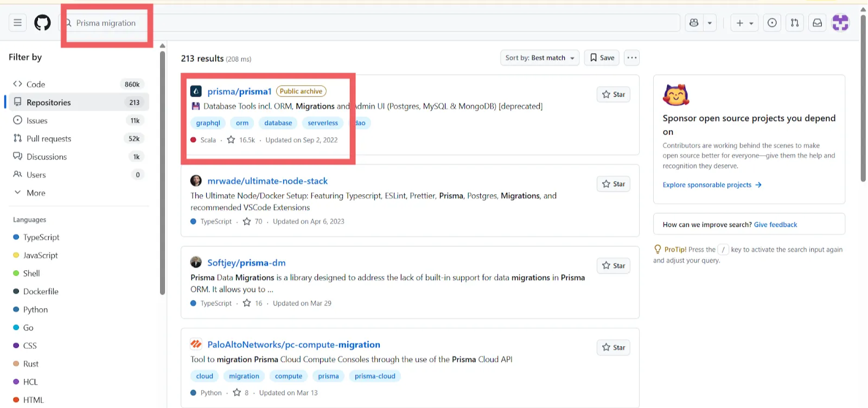Select the migration topic tag
Image resolution: width=868 pixels, height=408 pixels.
[x=244, y=376]
